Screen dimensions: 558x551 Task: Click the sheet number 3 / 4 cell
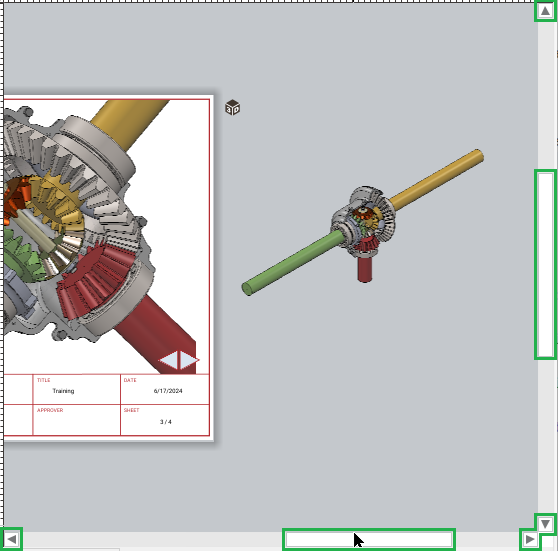click(165, 420)
